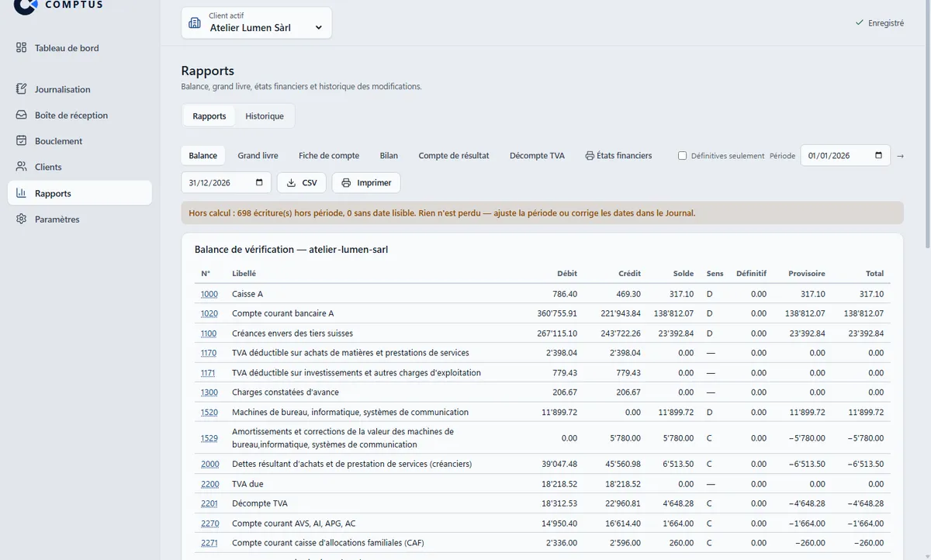Open the Balance report tab
This screenshot has width=931, height=560.
(203, 156)
